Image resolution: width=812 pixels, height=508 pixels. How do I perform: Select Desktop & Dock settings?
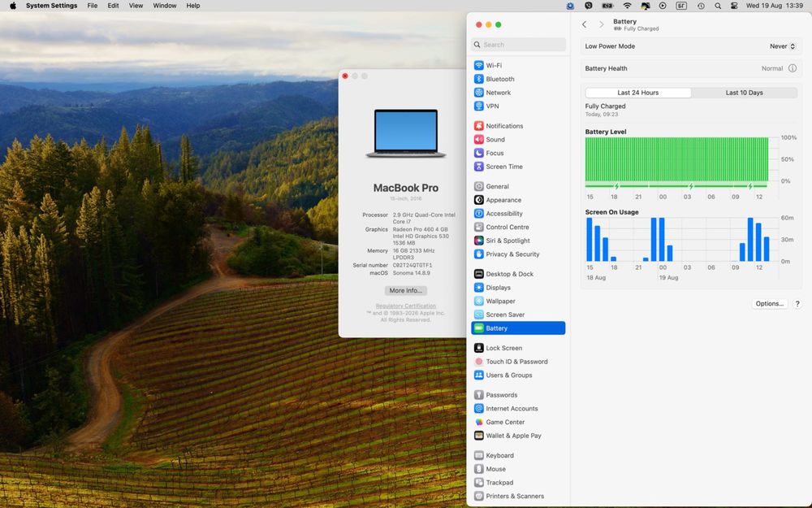tap(518, 274)
